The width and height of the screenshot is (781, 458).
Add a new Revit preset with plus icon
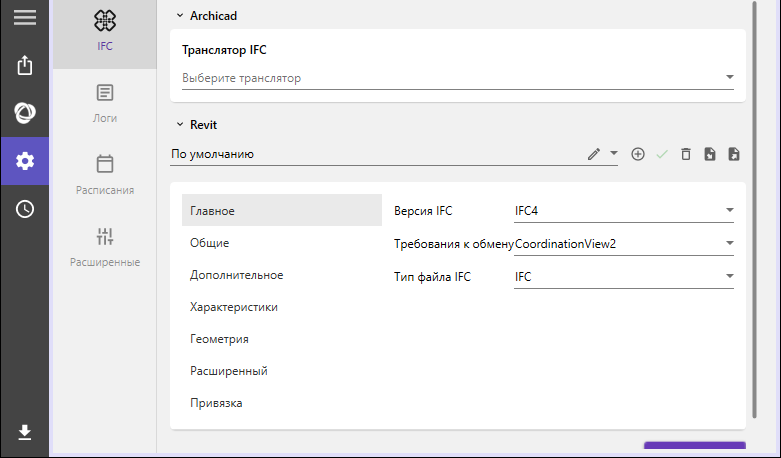coord(638,154)
